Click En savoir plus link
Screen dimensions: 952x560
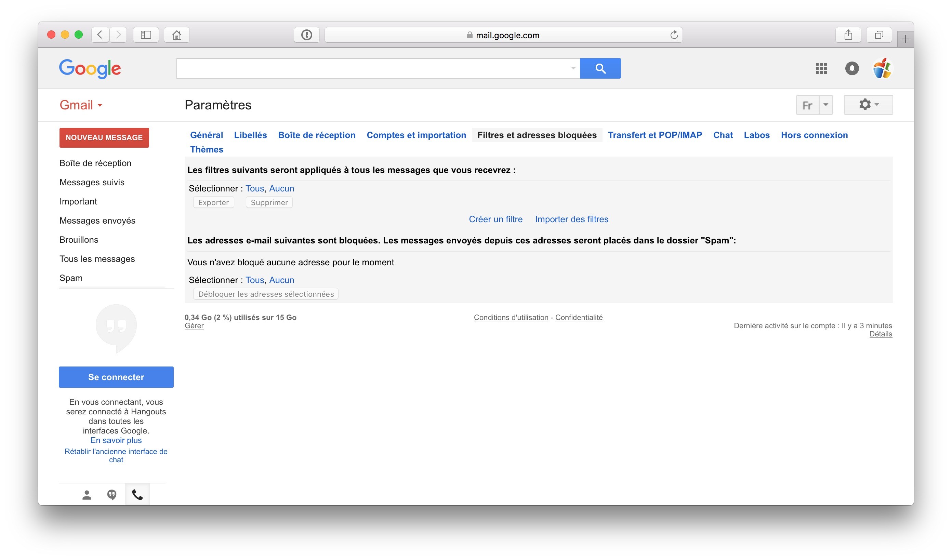coord(116,441)
